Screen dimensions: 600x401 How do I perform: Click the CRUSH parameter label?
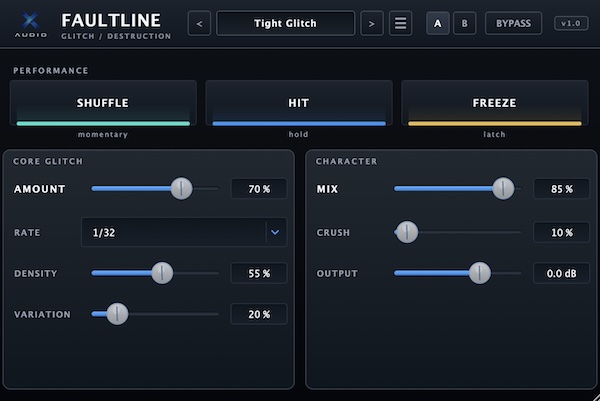(x=333, y=233)
